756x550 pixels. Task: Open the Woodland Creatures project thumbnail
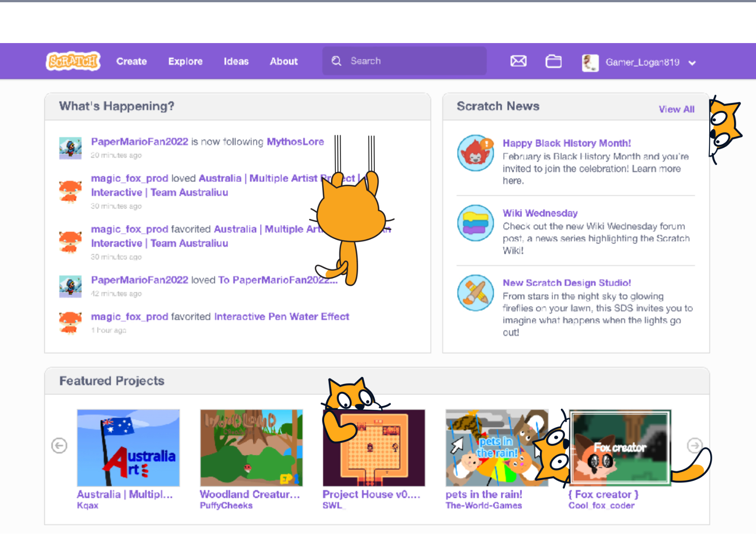tap(251, 447)
